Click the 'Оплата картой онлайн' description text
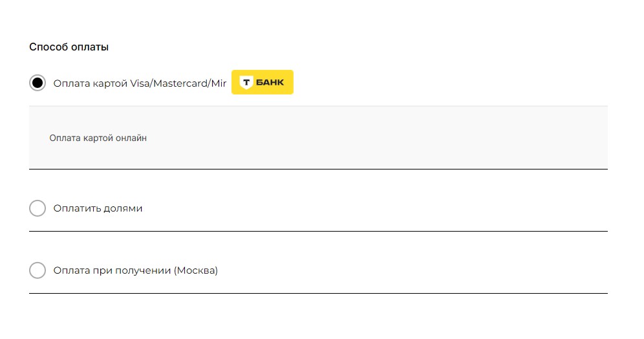This screenshot has height=339, width=644. [98, 138]
